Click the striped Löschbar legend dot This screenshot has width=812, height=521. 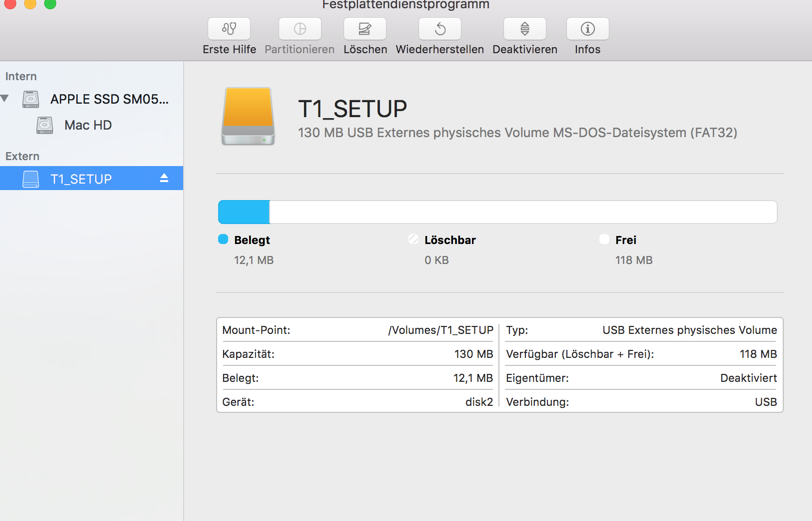[x=413, y=239]
